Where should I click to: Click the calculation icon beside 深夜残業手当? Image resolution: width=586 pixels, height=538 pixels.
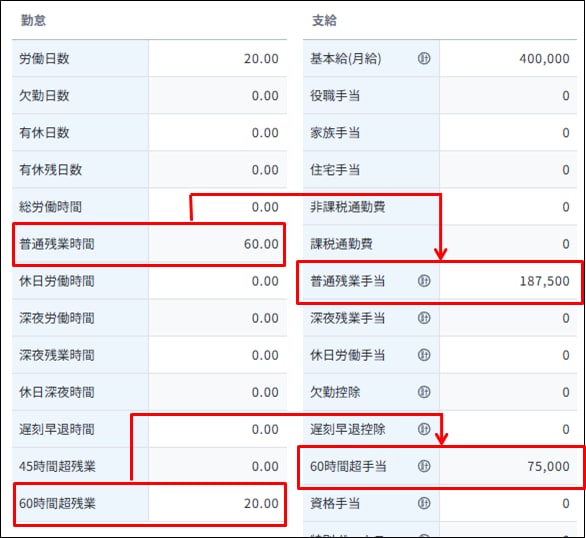(x=424, y=318)
